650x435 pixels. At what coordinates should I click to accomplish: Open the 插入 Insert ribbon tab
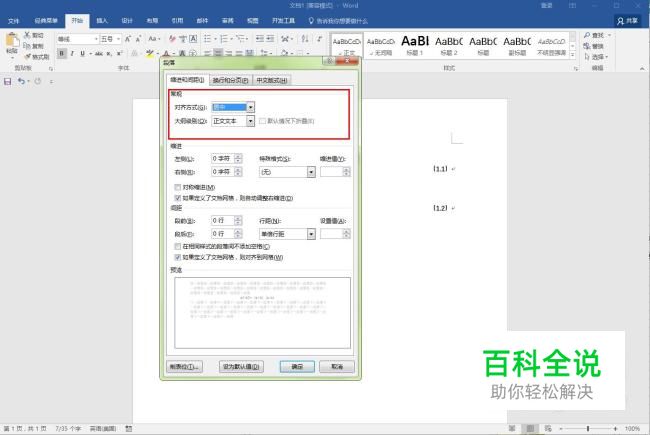pos(102,21)
